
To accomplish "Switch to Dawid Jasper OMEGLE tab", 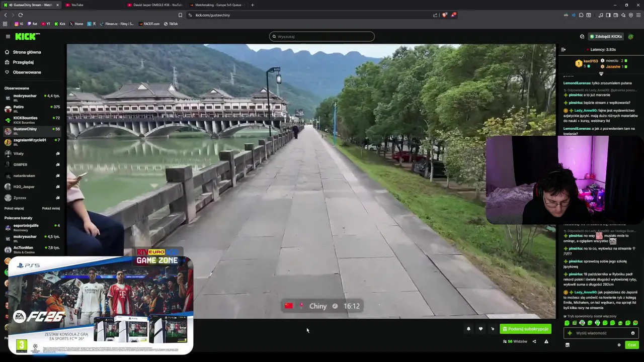I will coord(155,5).
